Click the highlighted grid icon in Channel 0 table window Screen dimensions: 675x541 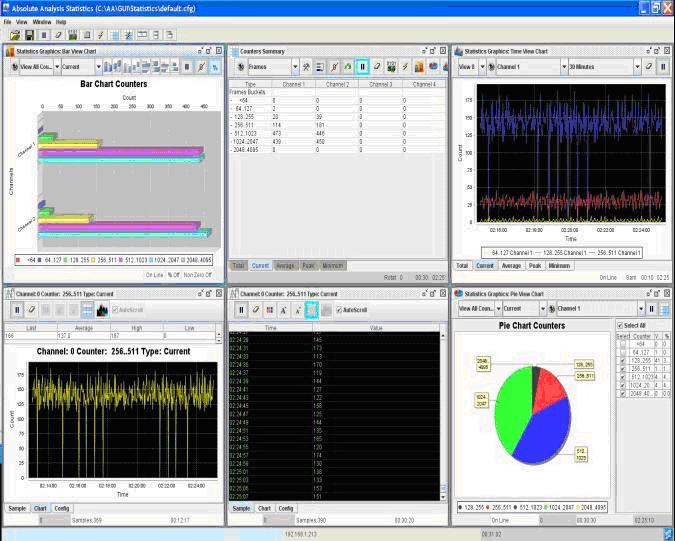coord(311,310)
